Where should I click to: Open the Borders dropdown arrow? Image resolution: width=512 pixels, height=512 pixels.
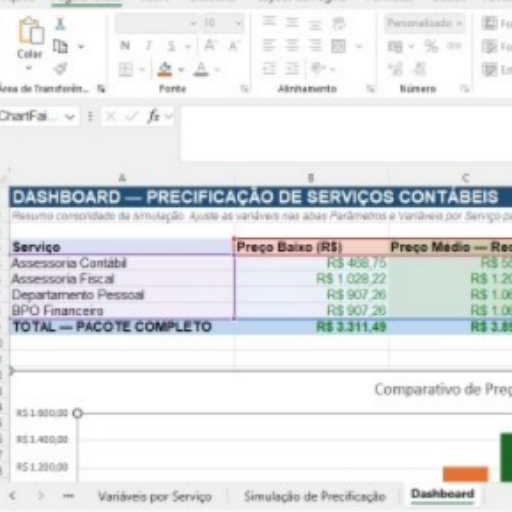pyautogui.click(x=142, y=70)
